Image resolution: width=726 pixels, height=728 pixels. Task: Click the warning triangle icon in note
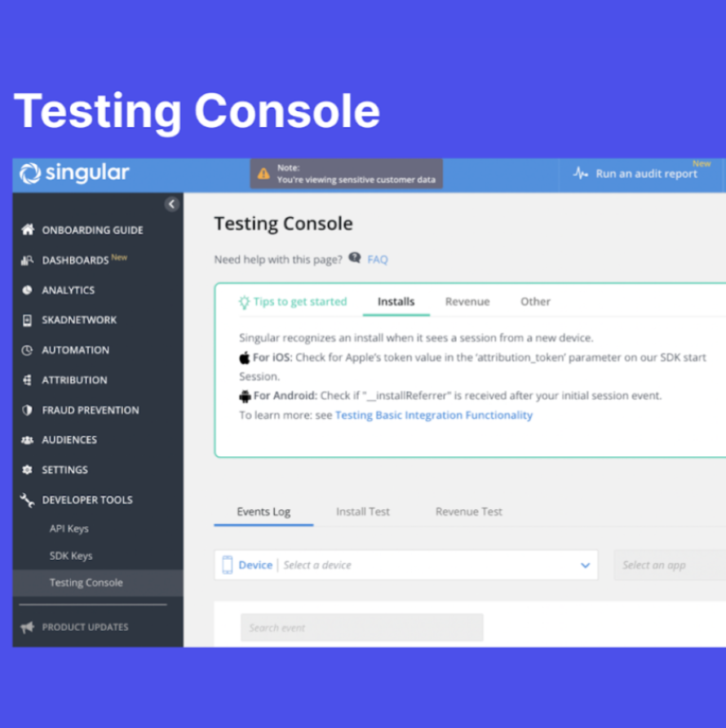tap(263, 174)
